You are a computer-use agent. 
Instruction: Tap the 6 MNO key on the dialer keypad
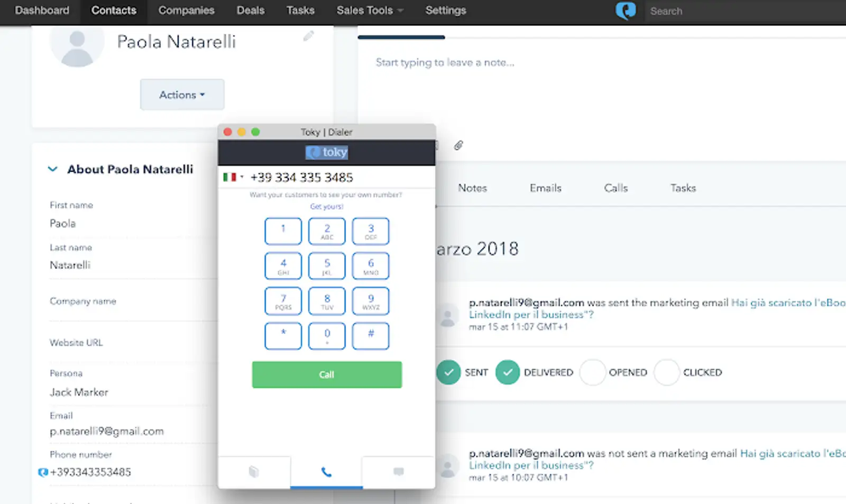click(x=371, y=266)
